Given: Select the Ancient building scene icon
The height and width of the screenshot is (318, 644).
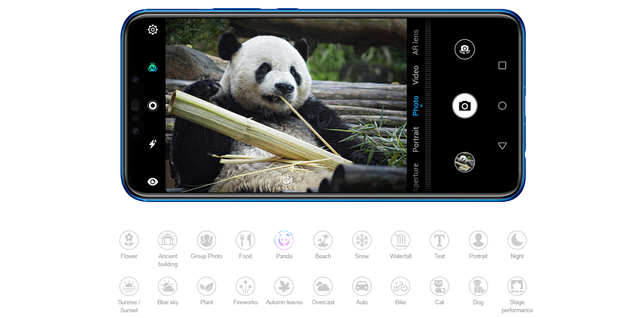Looking at the screenshot, I should [x=168, y=240].
